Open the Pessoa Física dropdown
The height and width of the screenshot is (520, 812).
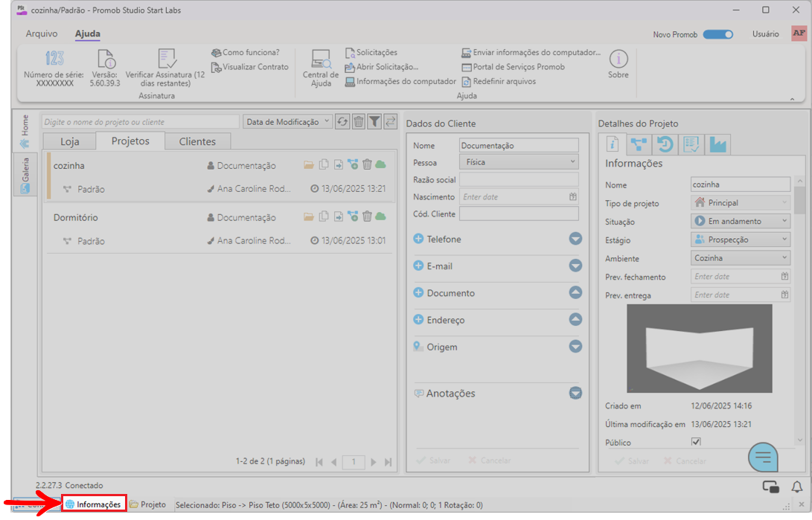[519, 162]
